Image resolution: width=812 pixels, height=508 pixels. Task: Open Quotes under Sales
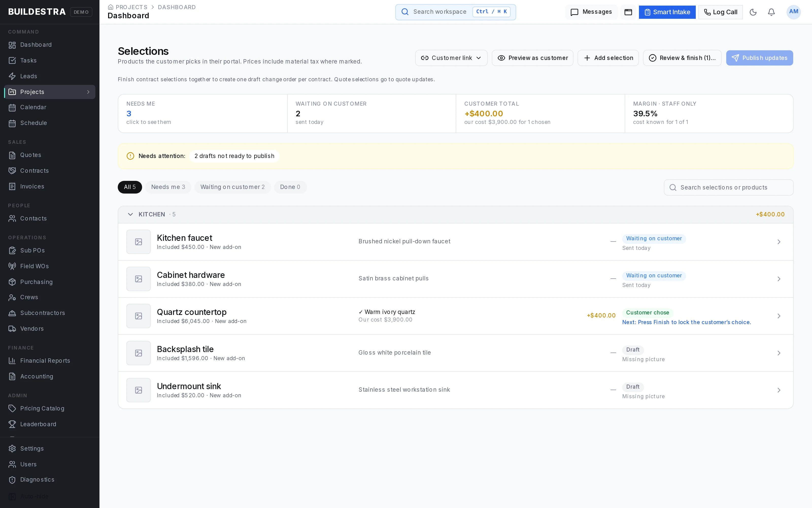click(50, 155)
